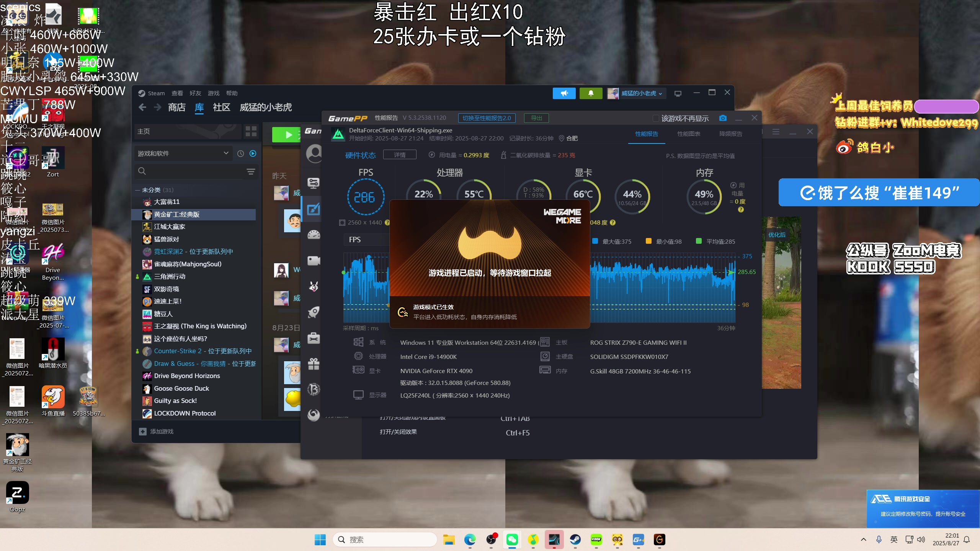Go to Steam 商店 tab
The height and width of the screenshot is (551, 980).
click(176, 108)
